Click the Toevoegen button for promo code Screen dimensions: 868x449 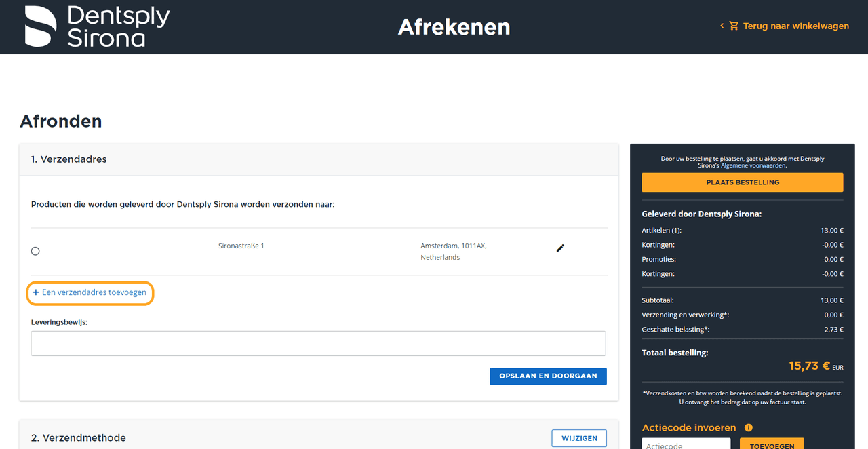772,445
